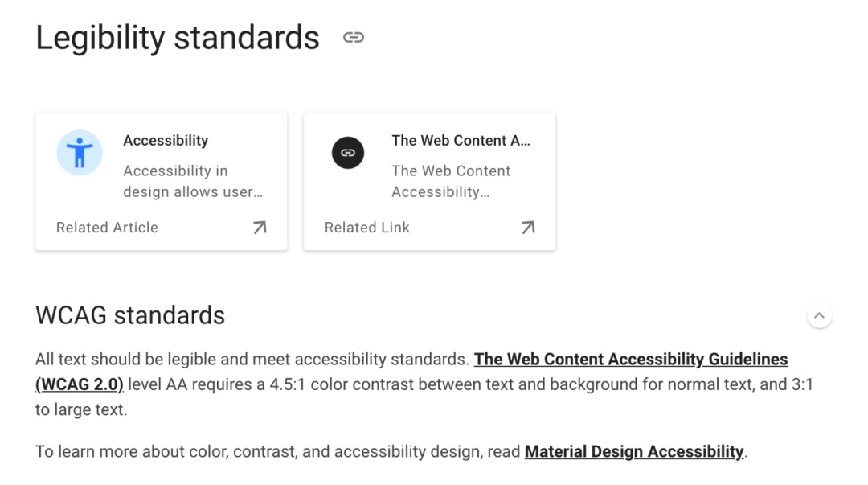Click the "Related Article" label
The image size is (868, 485).
click(107, 228)
